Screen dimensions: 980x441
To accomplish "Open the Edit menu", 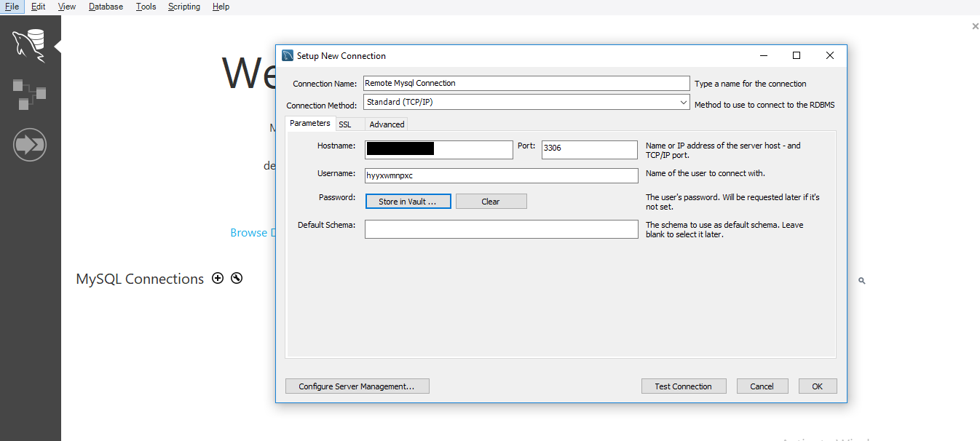I will 39,7.
